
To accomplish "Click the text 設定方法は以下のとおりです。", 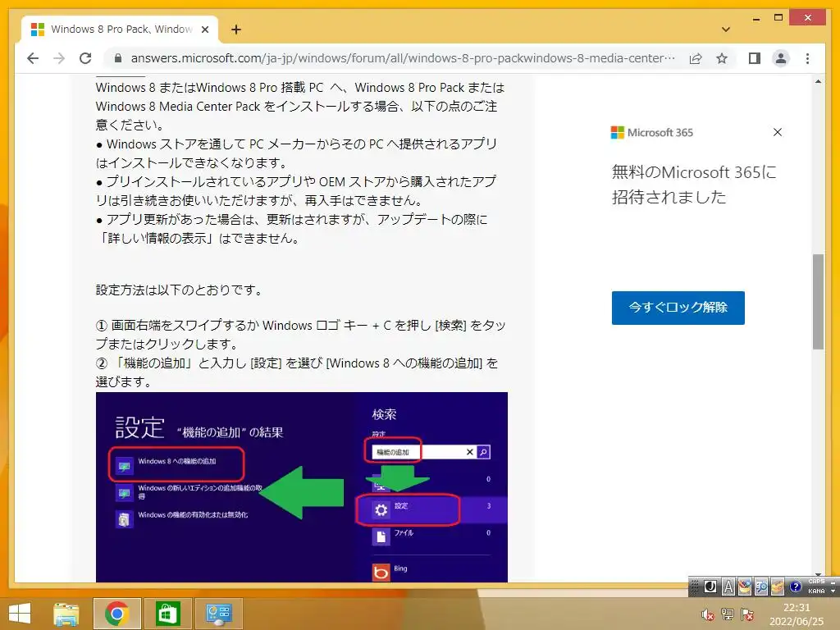I will tap(180, 290).
